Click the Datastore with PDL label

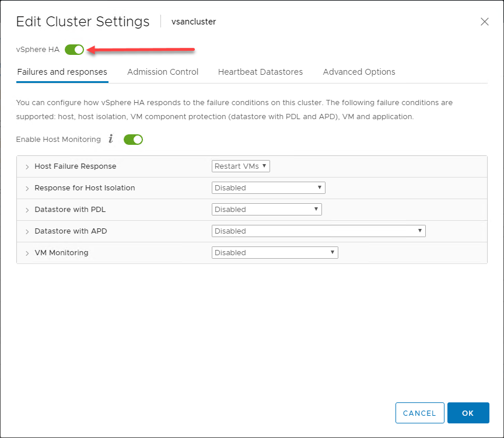[x=70, y=210]
